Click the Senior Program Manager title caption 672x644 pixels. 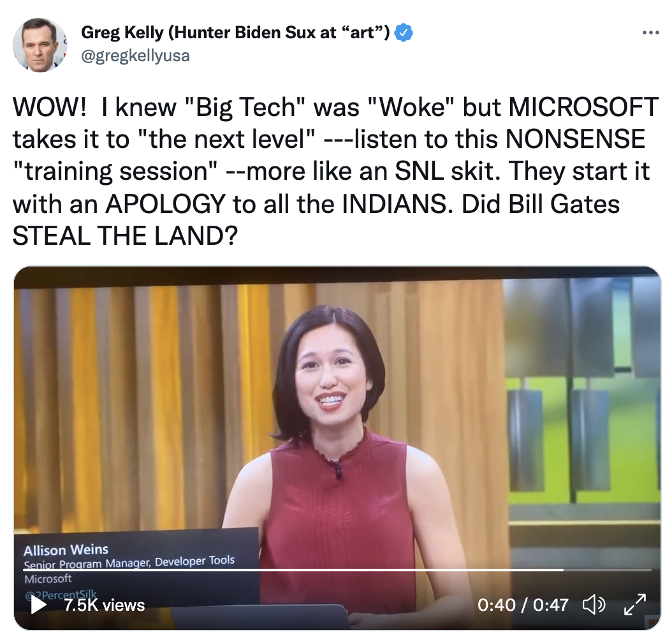129,562
